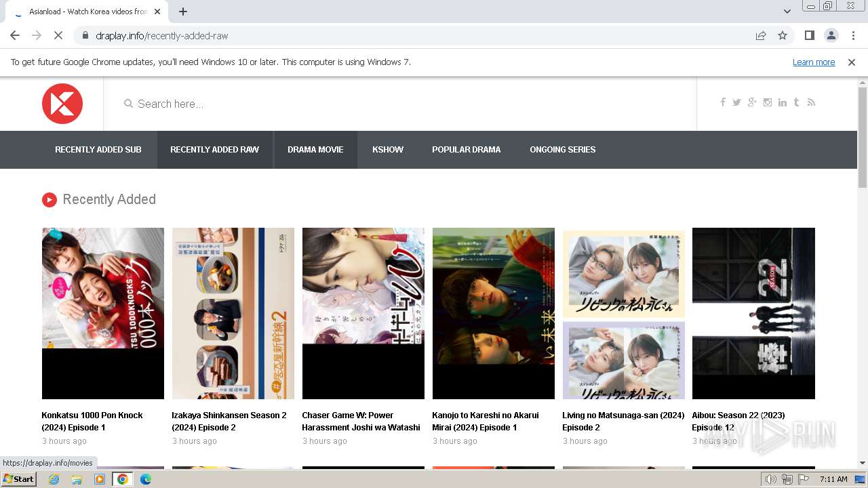
Task: Open Chrome profile avatar
Action: (831, 35)
